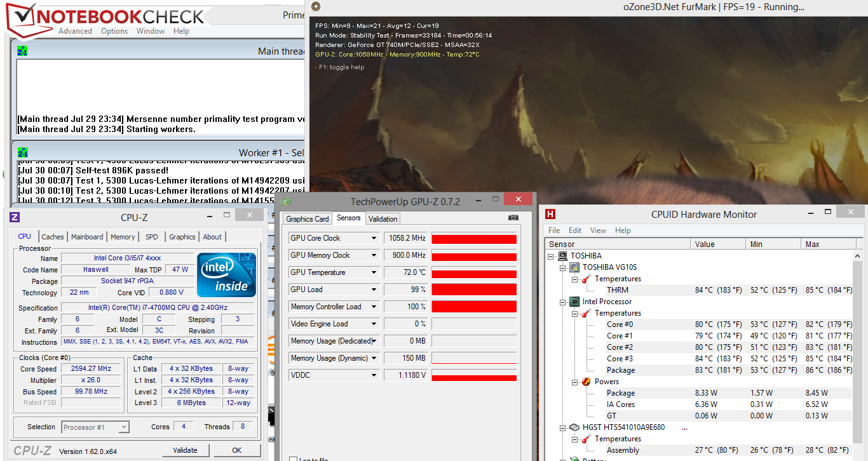Click the CPU-Z purple Z title icon
Image resolution: width=868 pixels, height=461 pixels.
[15, 218]
